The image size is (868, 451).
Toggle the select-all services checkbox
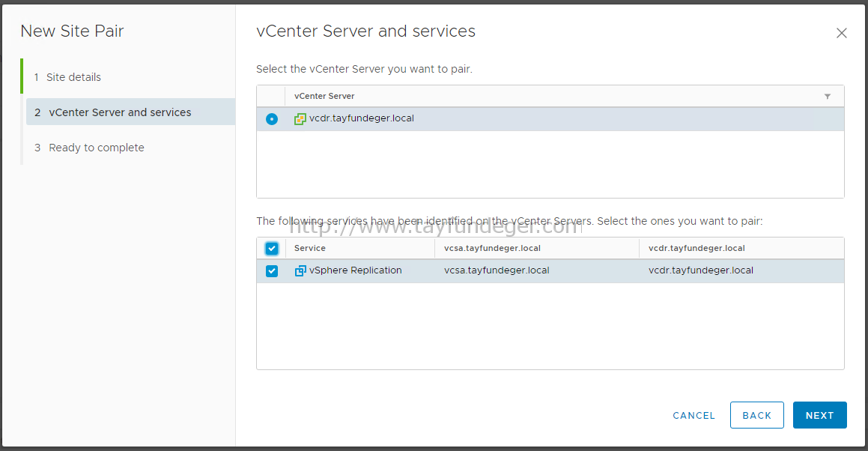272,248
